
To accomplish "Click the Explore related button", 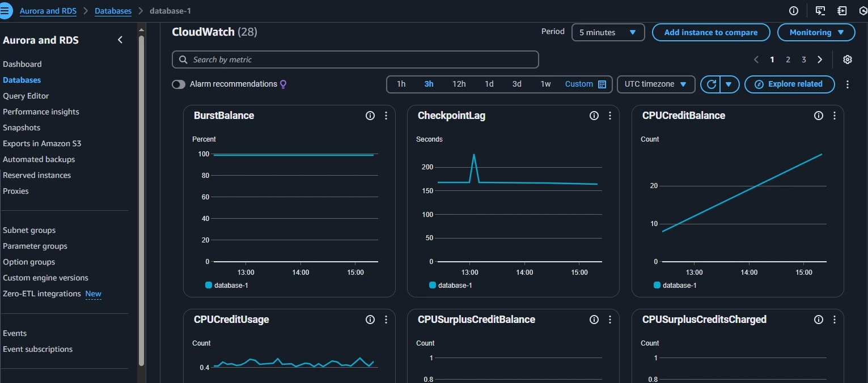I will point(789,84).
